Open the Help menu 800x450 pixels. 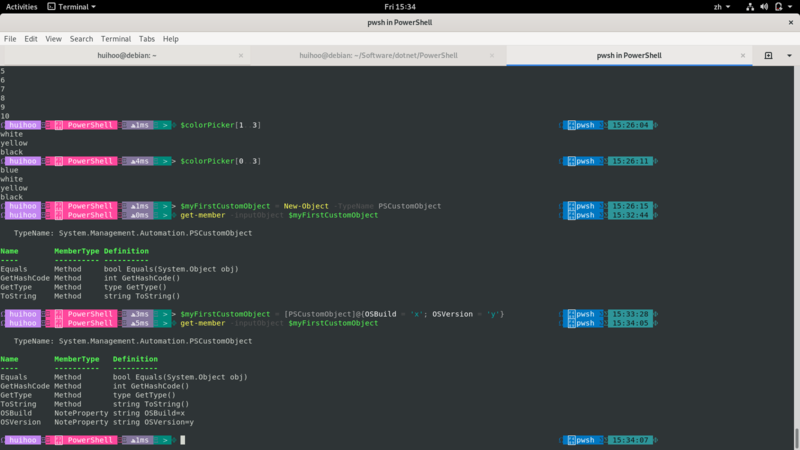(x=171, y=39)
